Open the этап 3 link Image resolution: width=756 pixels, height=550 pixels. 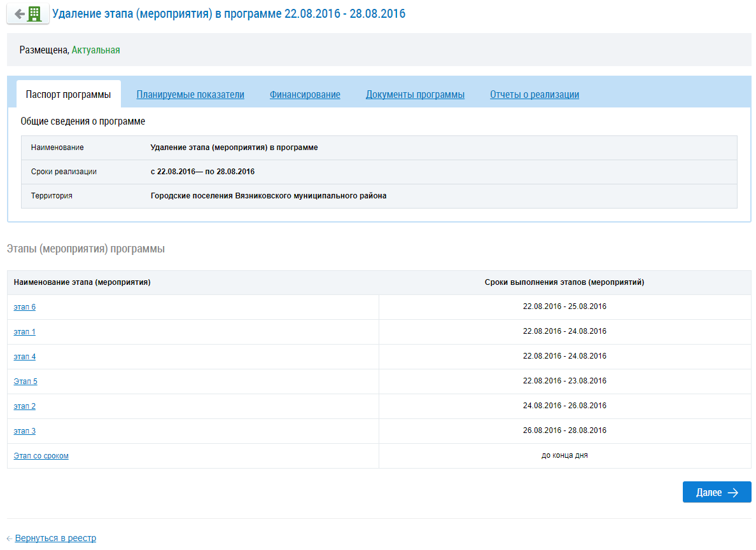click(25, 431)
